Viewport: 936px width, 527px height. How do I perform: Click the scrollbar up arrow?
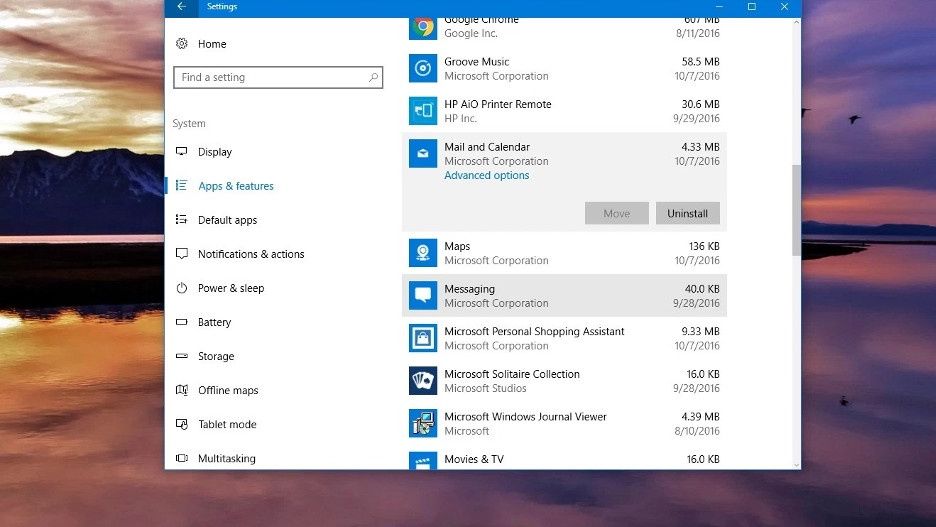(796, 22)
